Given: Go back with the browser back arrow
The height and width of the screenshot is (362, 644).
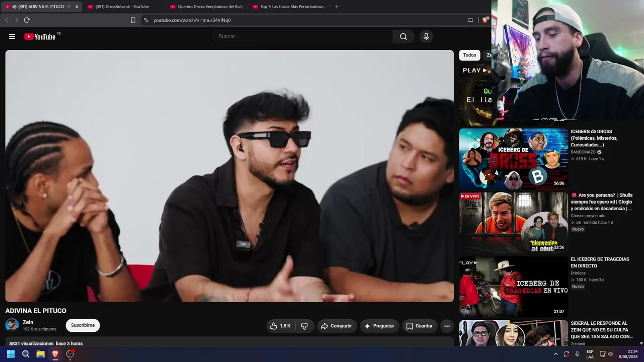Looking at the screenshot, I should pos(7,20).
